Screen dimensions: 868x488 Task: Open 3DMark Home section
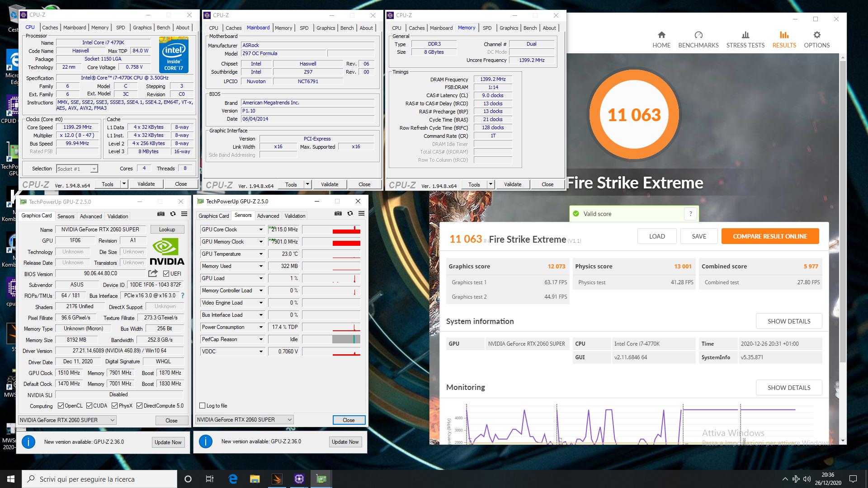pyautogui.click(x=661, y=40)
